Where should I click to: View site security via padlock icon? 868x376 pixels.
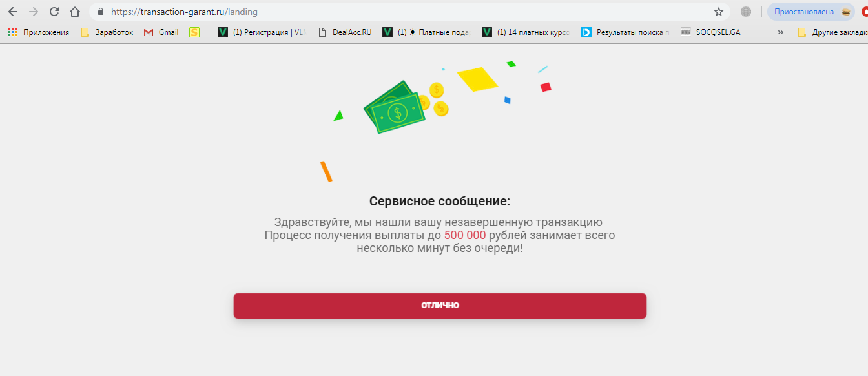(100, 12)
